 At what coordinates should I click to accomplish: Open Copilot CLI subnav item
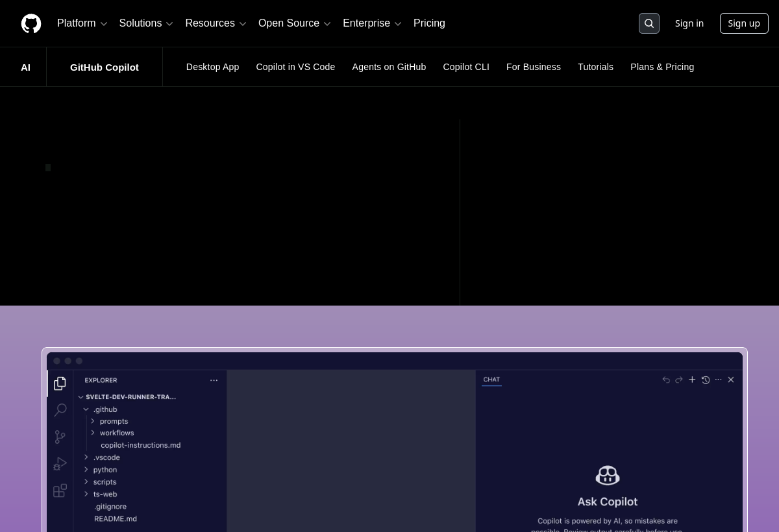coord(466,67)
